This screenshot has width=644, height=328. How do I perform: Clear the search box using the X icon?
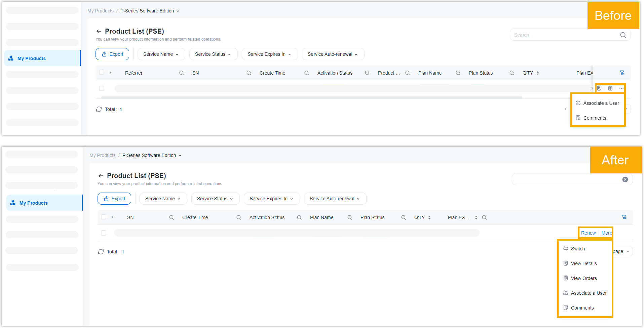pos(625,179)
